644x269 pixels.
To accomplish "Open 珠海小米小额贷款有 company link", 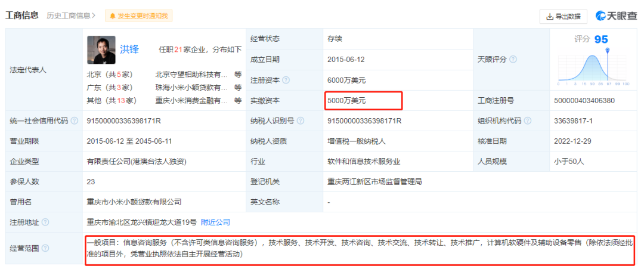I will tap(191, 88).
